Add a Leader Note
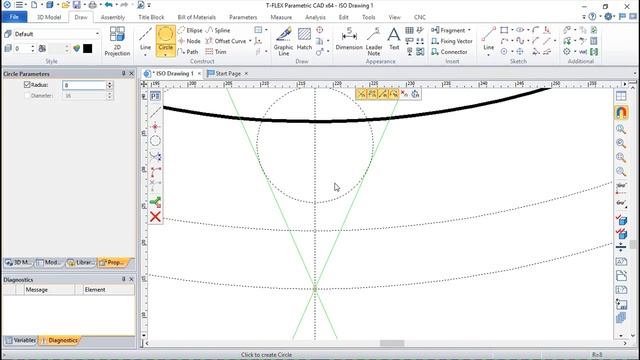 tap(374, 41)
